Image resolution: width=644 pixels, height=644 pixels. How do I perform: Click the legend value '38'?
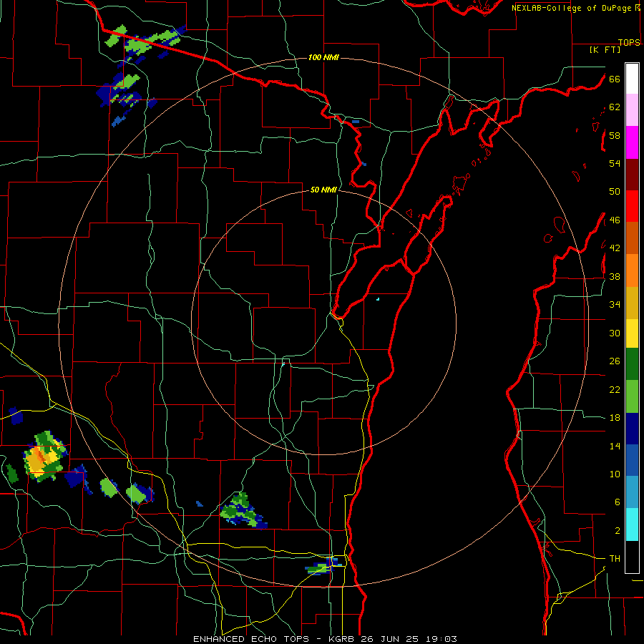pos(615,276)
